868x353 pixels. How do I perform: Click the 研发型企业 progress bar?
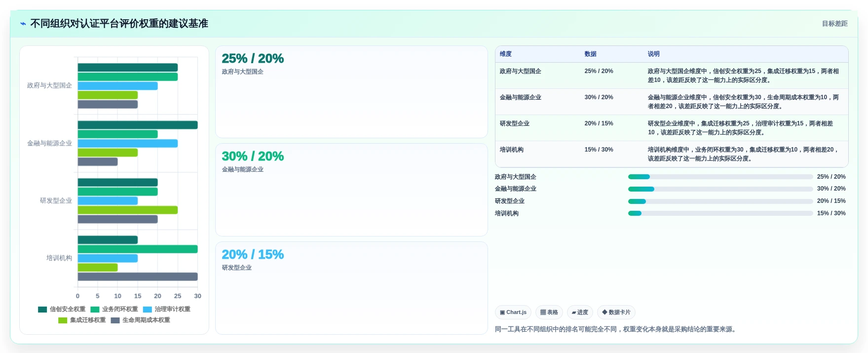pos(720,201)
